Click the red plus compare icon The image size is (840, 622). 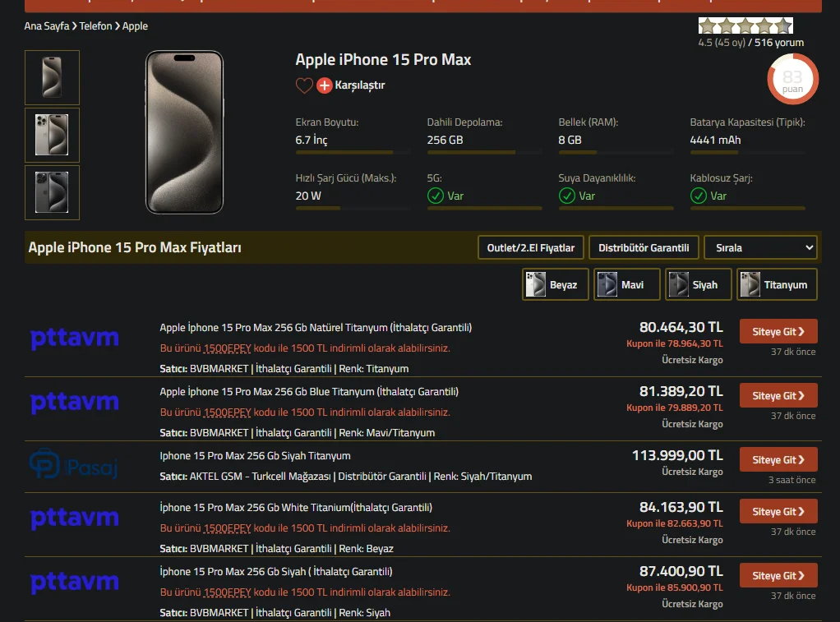pos(324,85)
